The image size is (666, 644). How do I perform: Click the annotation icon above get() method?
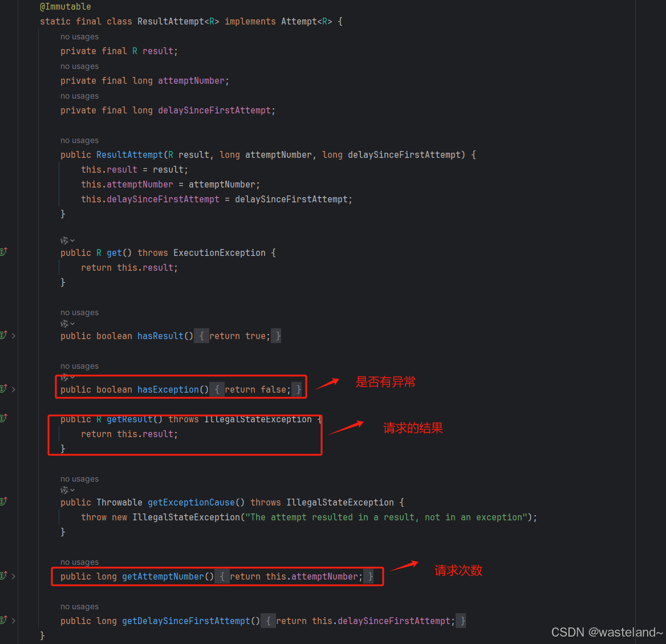(x=65, y=240)
